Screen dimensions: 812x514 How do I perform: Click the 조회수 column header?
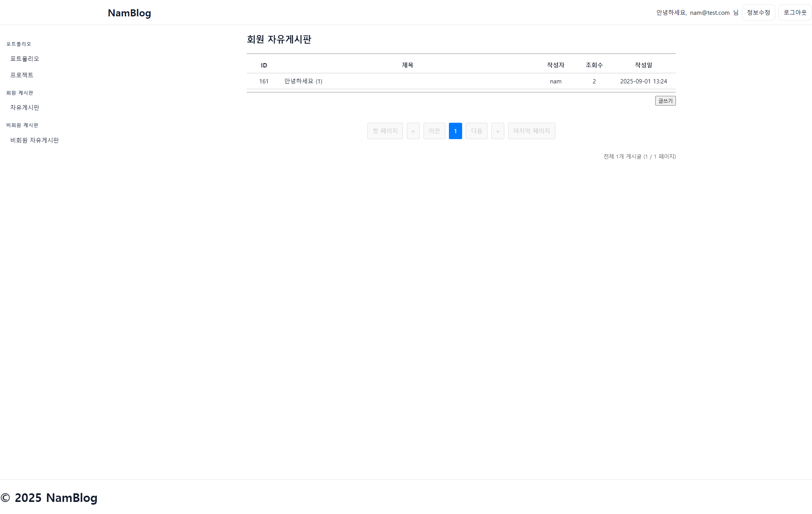pos(594,65)
